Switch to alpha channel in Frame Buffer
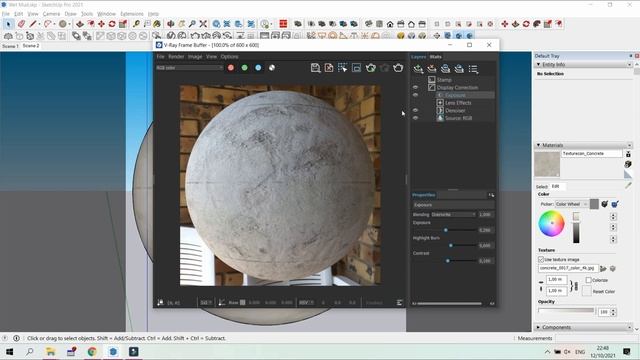Image resolution: width=640 pixels, height=360 pixels. (x=272, y=68)
